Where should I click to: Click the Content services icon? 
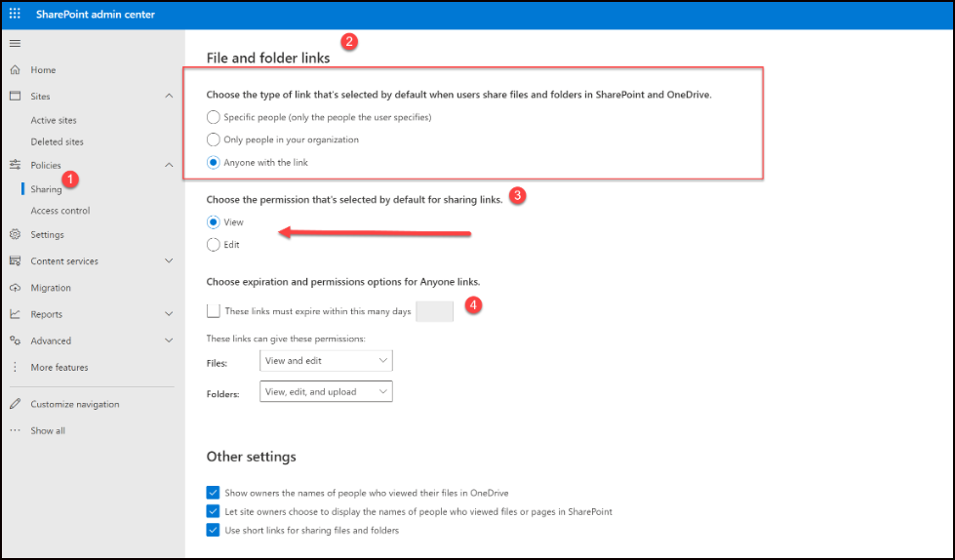15,261
